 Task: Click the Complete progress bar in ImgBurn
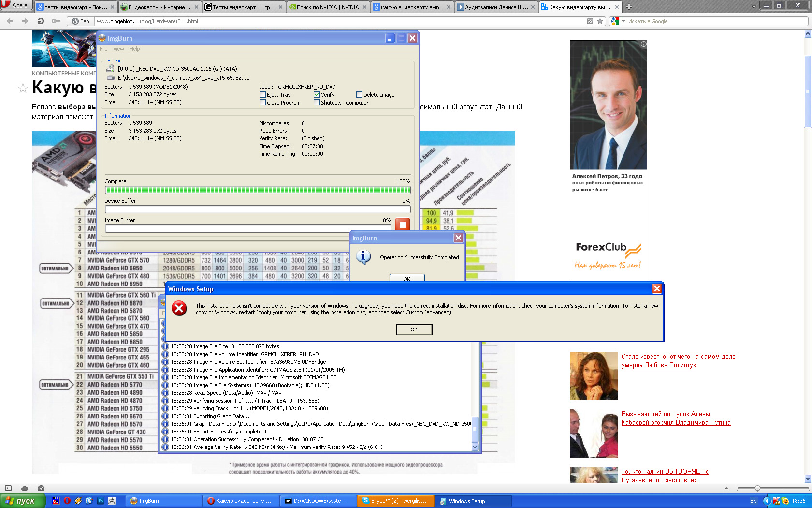258,190
